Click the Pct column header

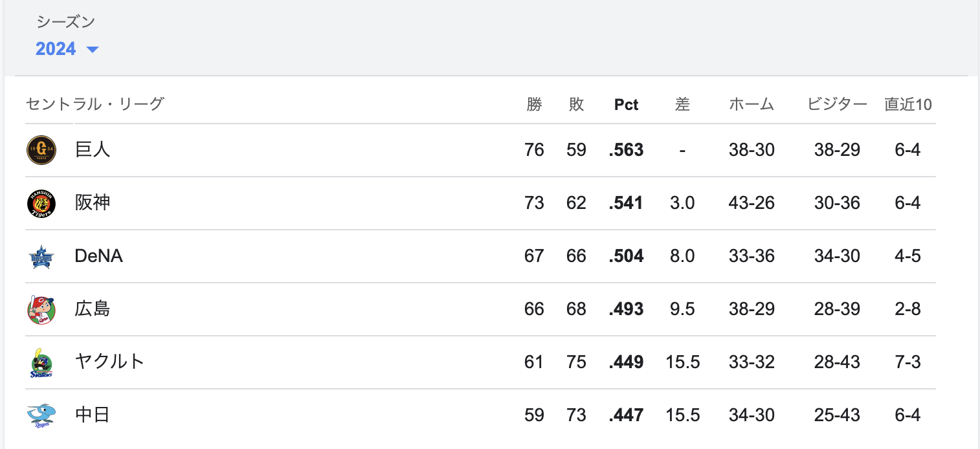pos(626,105)
